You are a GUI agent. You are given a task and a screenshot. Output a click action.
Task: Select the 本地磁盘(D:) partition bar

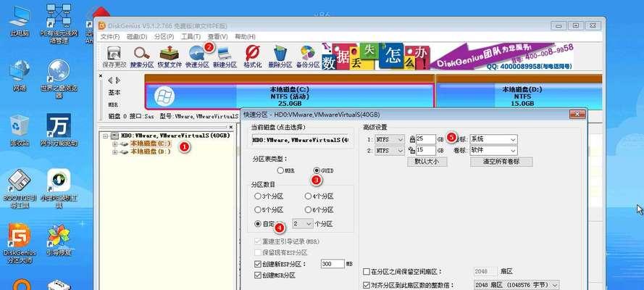(x=519, y=96)
